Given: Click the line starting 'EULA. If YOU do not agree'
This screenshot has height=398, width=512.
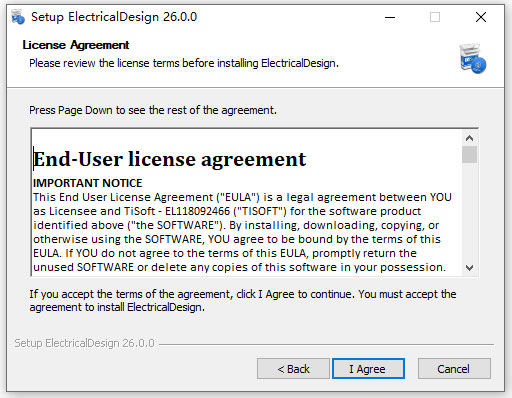Looking at the screenshot, I should click(225, 253).
